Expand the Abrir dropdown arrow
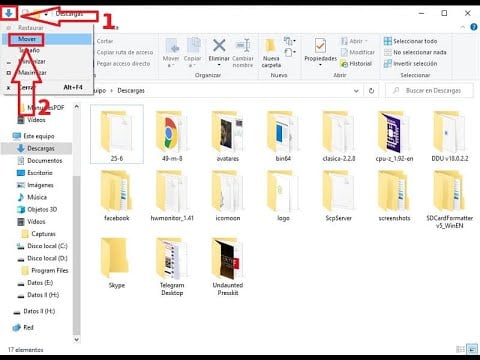Screen dimensions: 480x360 [366, 41]
